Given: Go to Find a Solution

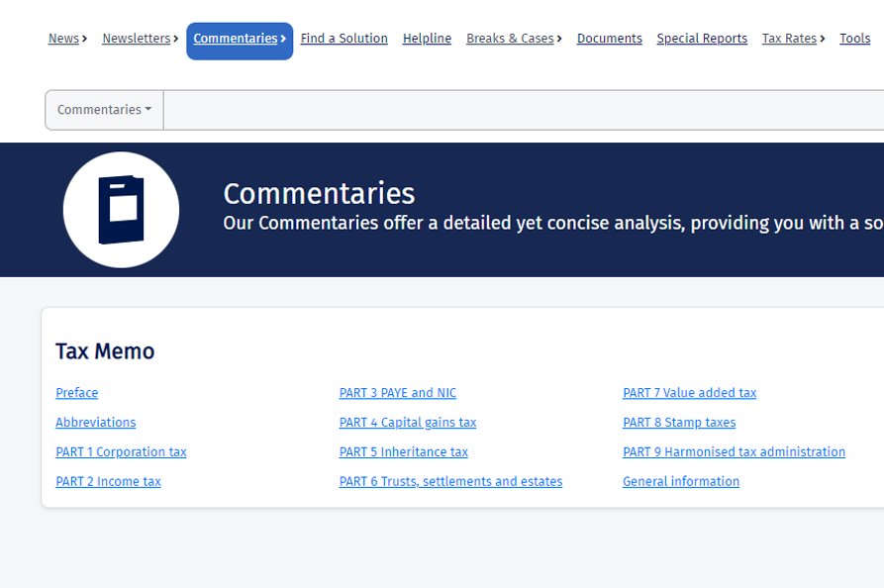Looking at the screenshot, I should pos(344,39).
